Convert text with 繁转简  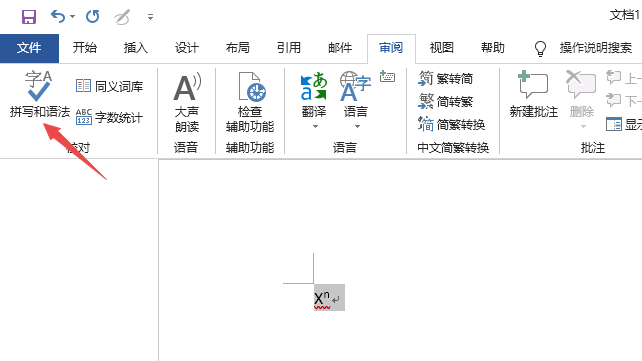coord(445,78)
